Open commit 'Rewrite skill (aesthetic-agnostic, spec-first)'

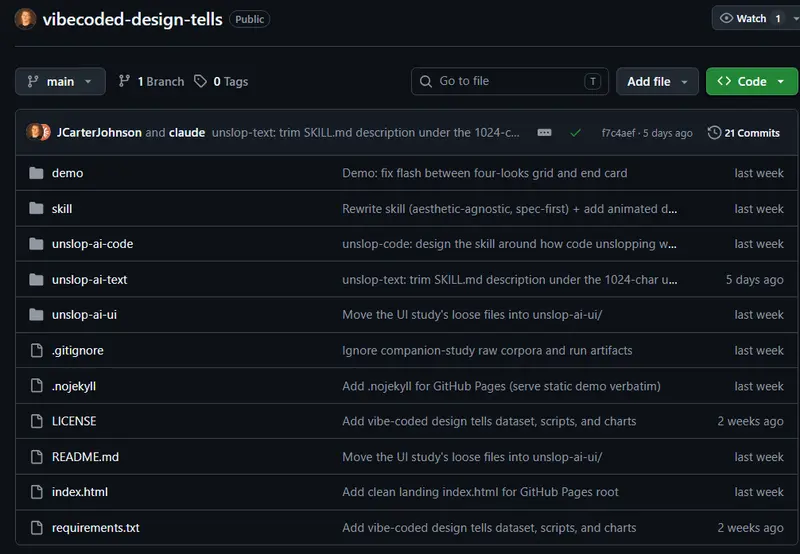[510, 209]
